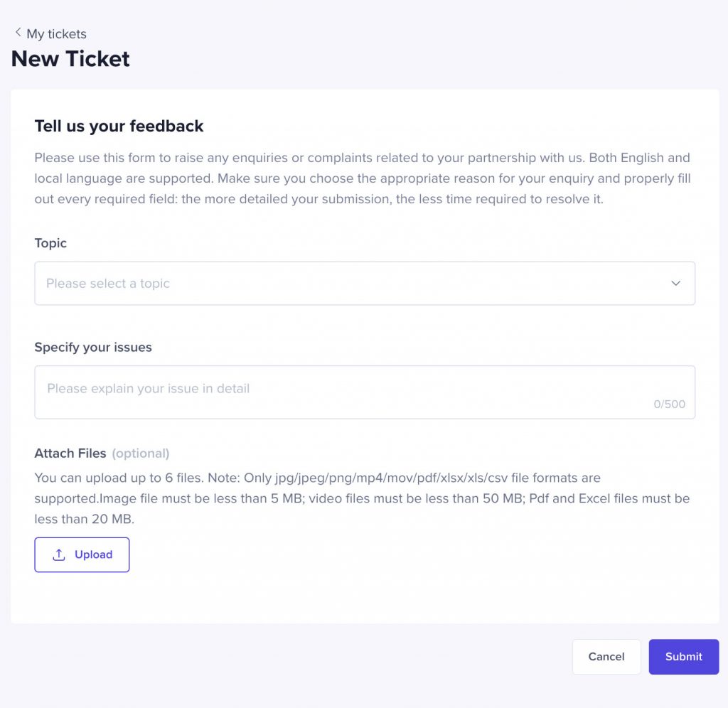Submit the ticket form

683,657
